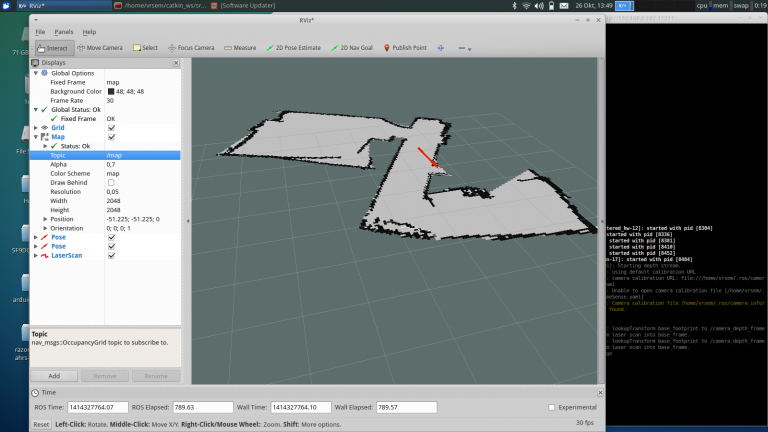Activate the Focus Camera tool
Screen dimensions: 768x432
(191, 48)
